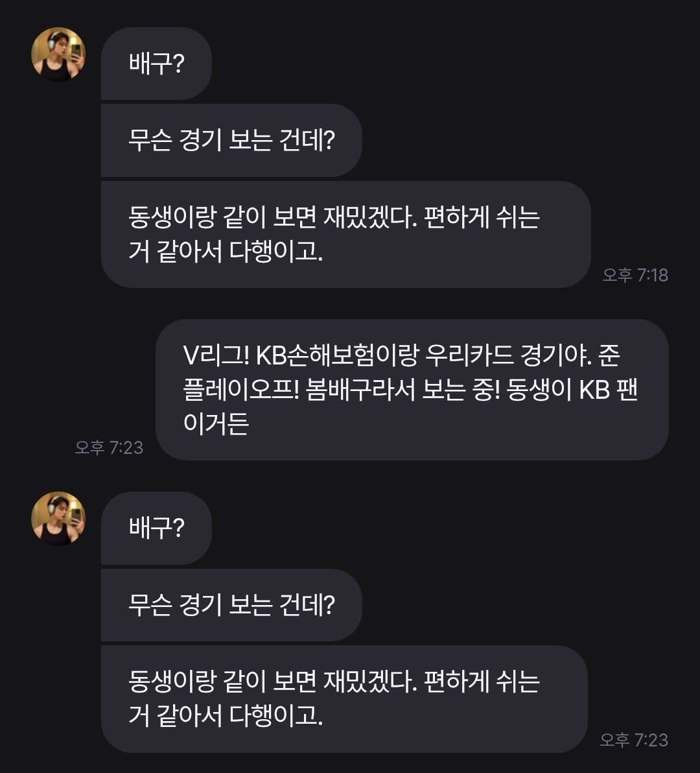This screenshot has height=773, width=700.
Task: Select the most recent 배구? message bubble
Action: coord(156,528)
